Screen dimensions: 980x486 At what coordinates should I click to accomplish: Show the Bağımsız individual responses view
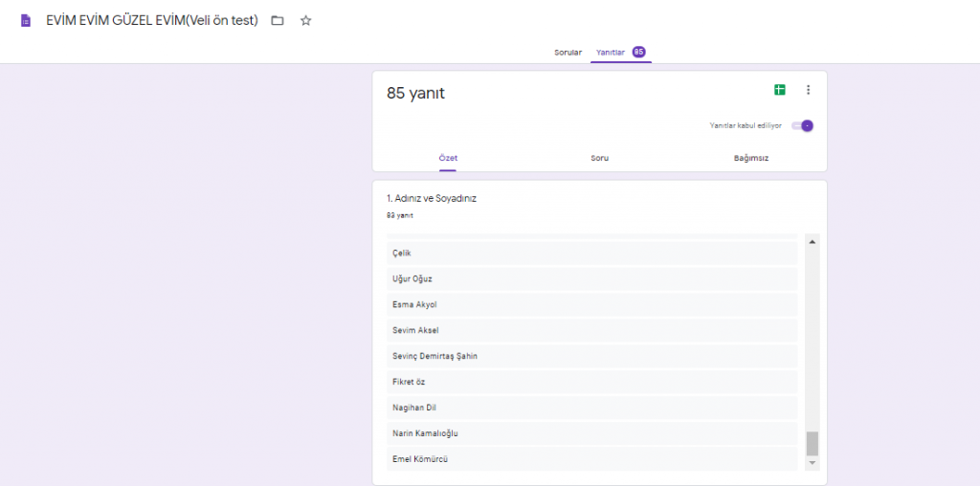(751, 158)
